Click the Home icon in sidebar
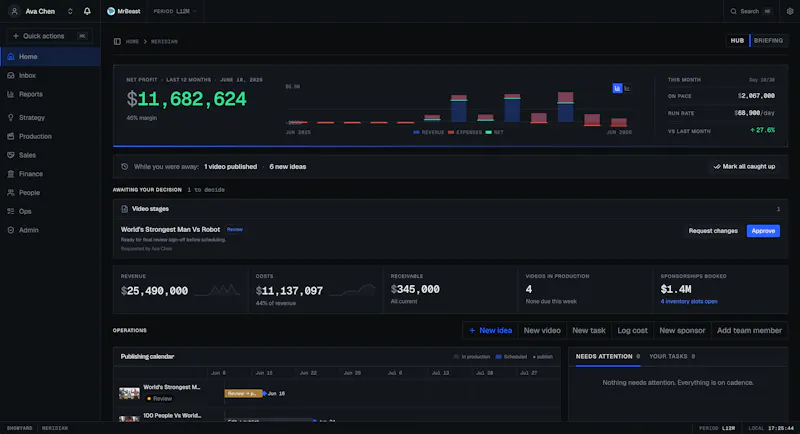The width and height of the screenshot is (800, 434). 11,57
